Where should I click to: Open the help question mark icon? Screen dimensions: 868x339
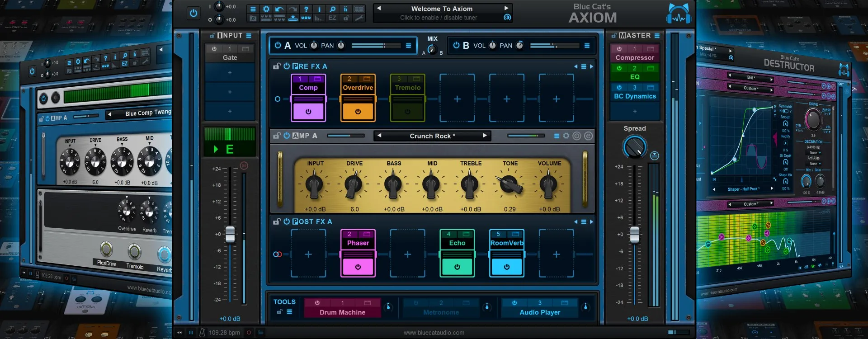[x=306, y=9]
